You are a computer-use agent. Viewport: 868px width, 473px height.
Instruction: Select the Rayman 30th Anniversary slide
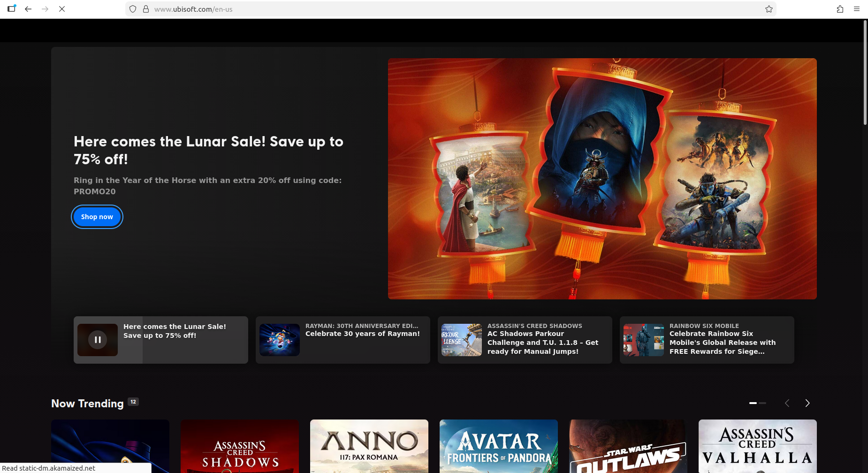(x=343, y=340)
